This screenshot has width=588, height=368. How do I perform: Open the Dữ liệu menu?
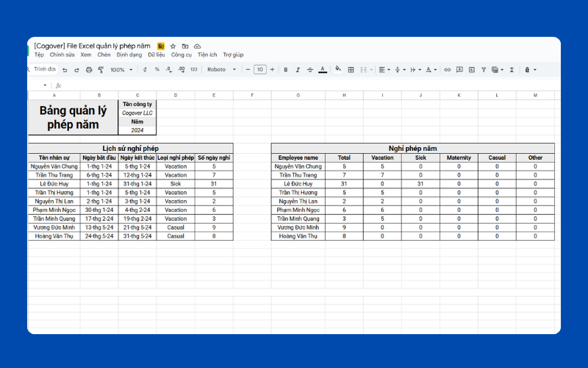[x=156, y=54]
